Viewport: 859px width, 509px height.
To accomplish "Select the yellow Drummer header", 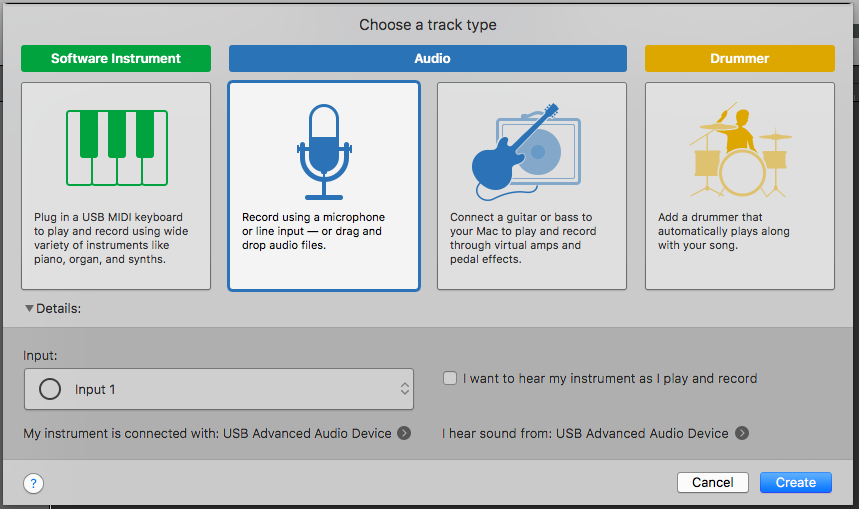I will tap(740, 59).
